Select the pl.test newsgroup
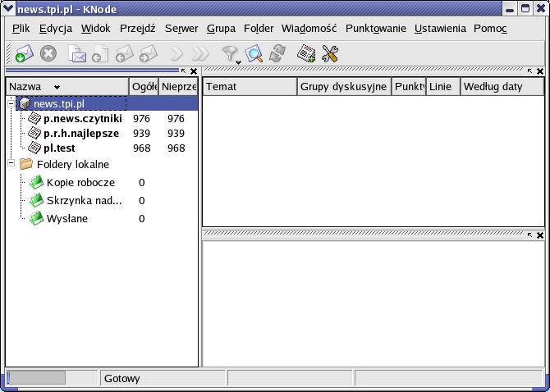Image resolution: width=550 pixels, height=392 pixels. 59,148
